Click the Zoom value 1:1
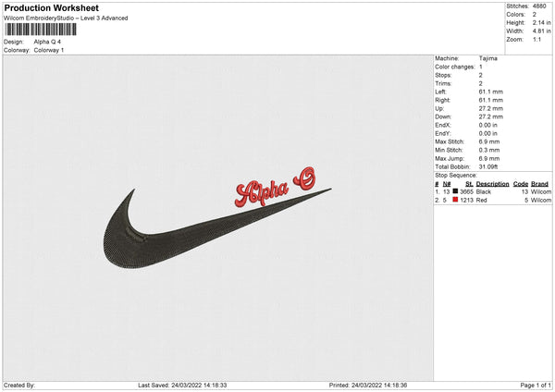555x392 pixels. [536, 39]
